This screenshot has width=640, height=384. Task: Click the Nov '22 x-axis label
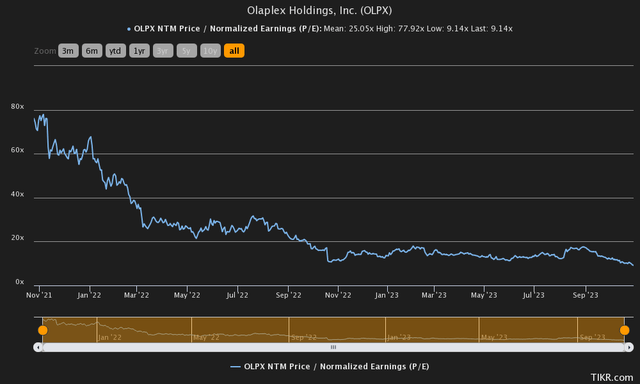[x=338, y=295]
